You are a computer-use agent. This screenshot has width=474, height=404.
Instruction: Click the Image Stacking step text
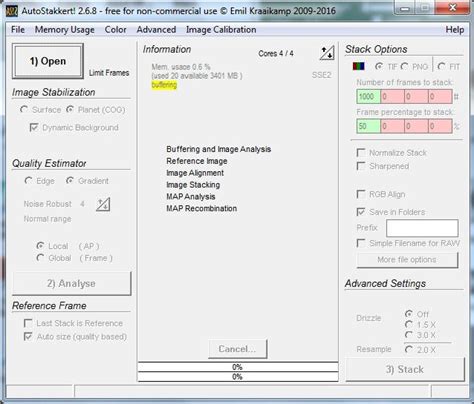point(193,185)
